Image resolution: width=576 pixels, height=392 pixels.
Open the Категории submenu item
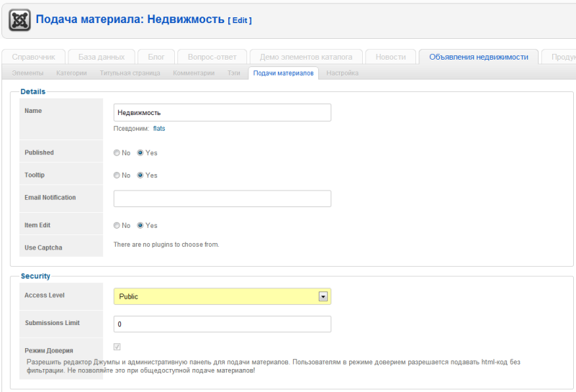click(71, 73)
